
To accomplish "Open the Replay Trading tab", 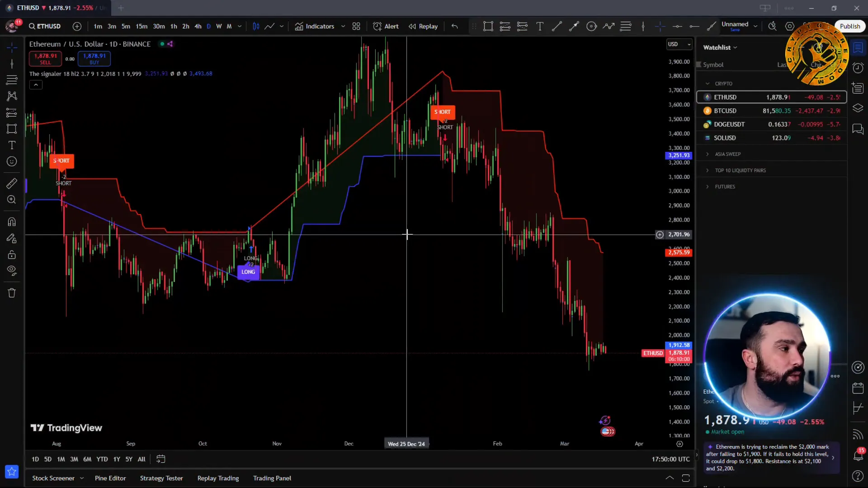I will 218,478.
